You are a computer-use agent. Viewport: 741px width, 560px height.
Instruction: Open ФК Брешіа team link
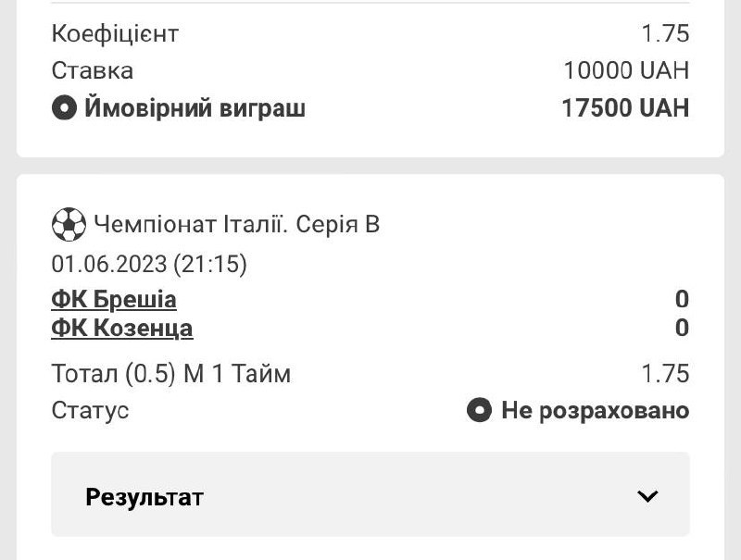pyautogui.click(x=114, y=299)
